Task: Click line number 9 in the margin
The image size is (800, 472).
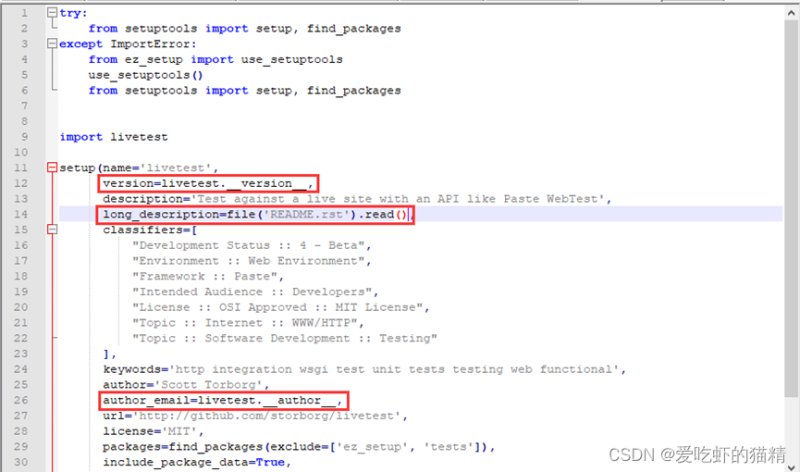Action: point(24,137)
